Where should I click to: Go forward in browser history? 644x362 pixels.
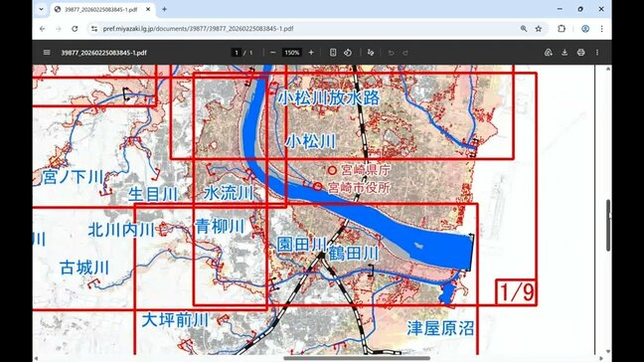click(59, 29)
